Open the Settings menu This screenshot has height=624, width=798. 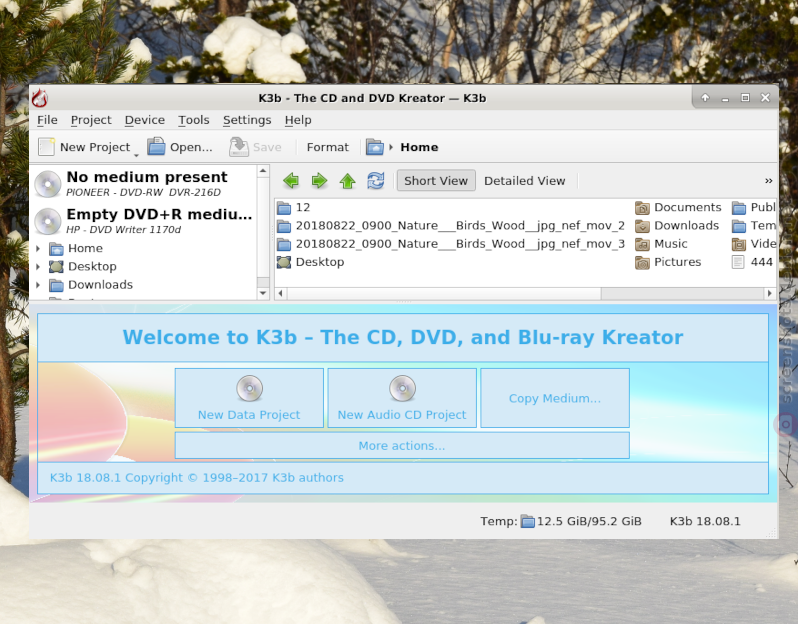[247, 120]
